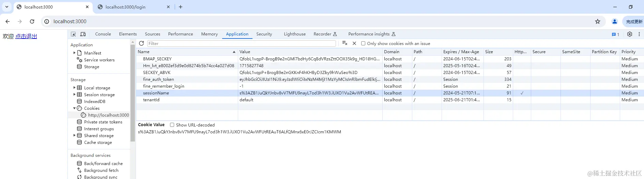Viewport: 644px width, 179px height.
Task: Click the Expires / Max-Age header
Action: pos(462,51)
